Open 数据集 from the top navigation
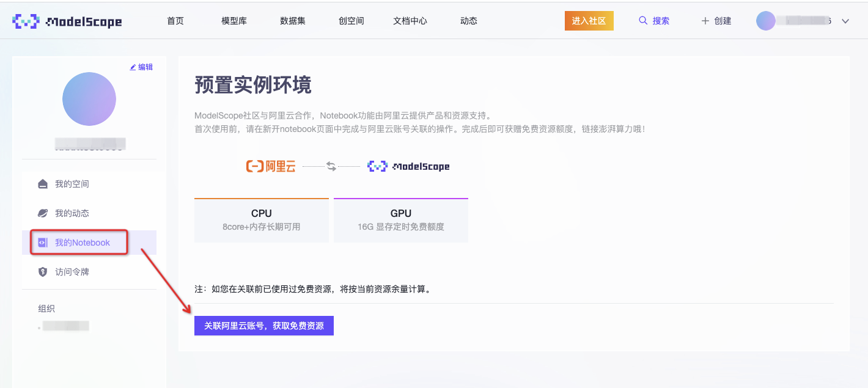 pos(292,20)
